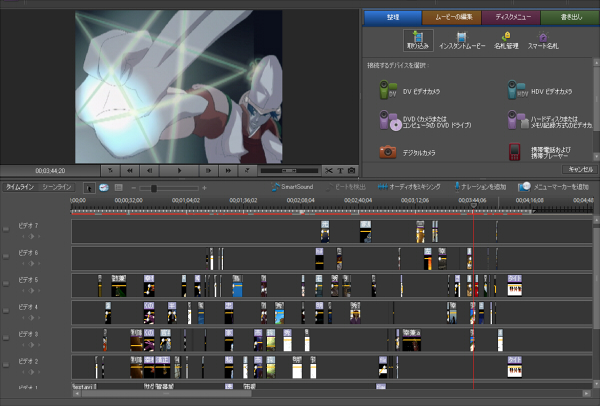600x406 pixels.
Task: Go to previous edit point
Action: tap(111, 171)
